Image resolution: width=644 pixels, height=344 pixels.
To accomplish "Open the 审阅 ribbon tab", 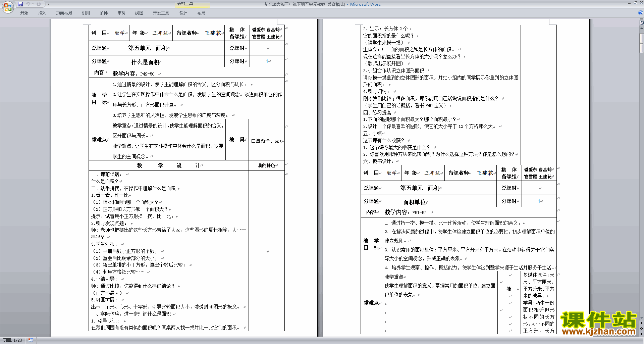I will click(121, 13).
